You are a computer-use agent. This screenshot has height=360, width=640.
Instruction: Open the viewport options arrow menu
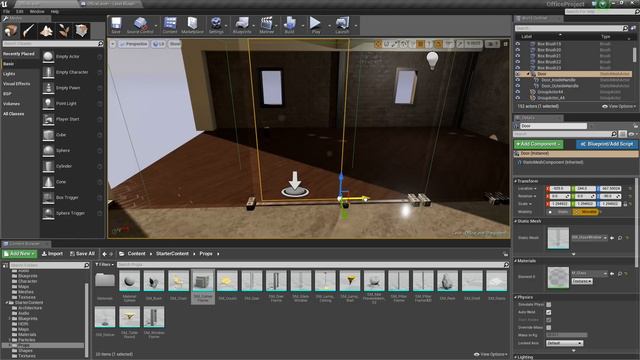[x=113, y=44]
